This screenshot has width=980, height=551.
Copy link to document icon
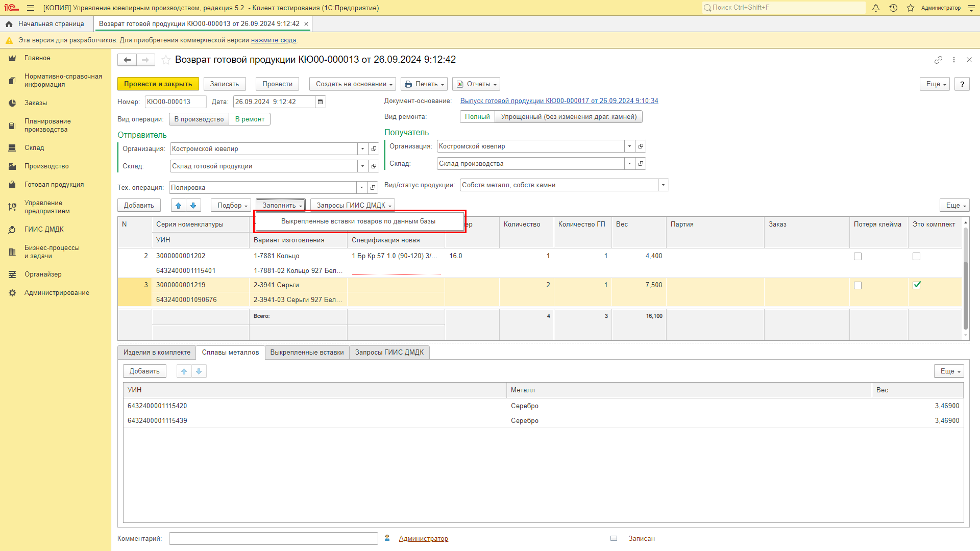pyautogui.click(x=938, y=60)
